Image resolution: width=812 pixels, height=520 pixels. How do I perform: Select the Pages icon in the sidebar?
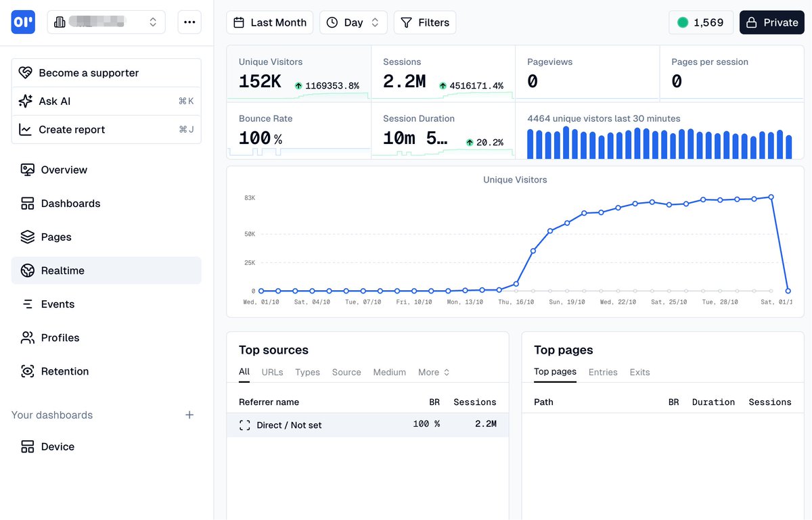(27, 237)
